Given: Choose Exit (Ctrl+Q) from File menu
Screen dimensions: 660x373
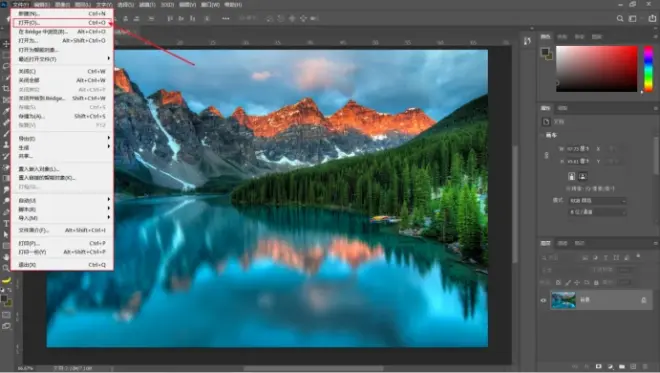Looking at the screenshot, I should (62, 265).
